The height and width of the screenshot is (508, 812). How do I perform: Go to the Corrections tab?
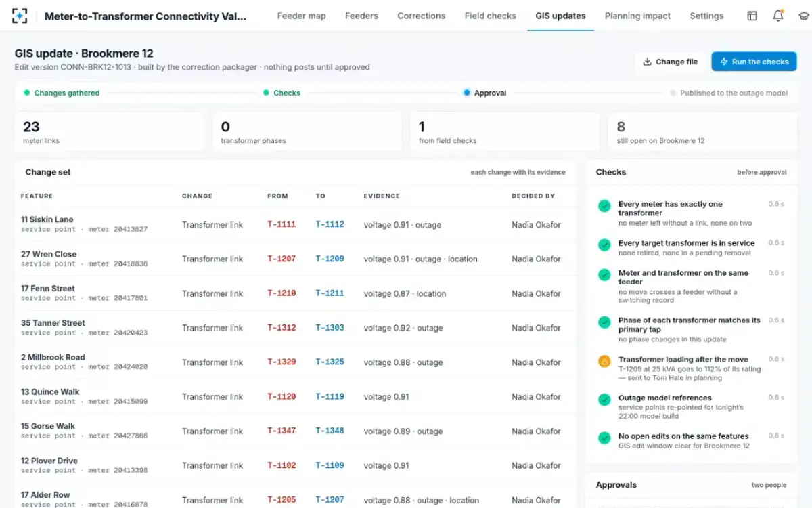[422, 16]
